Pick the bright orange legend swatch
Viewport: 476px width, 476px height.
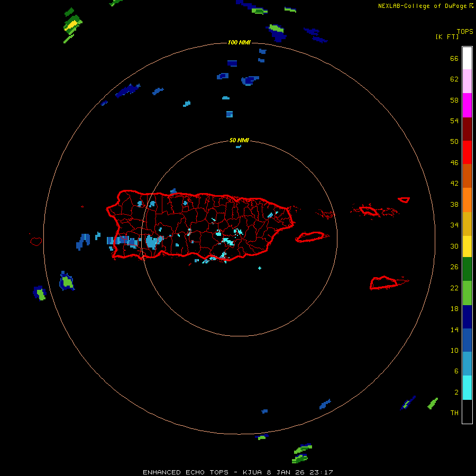point(467,200)
